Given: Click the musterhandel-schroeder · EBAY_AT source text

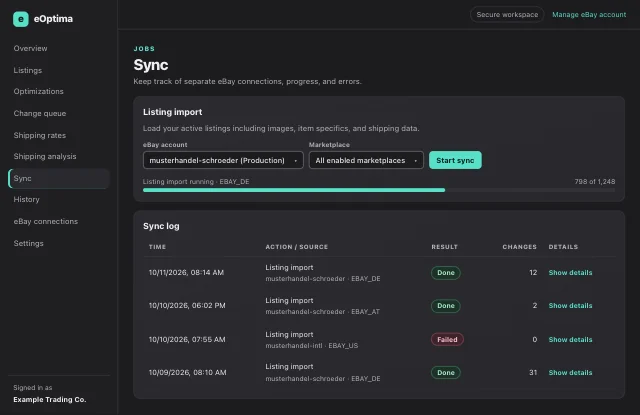Looking at the screenshot, I should (x=322, y=312).
